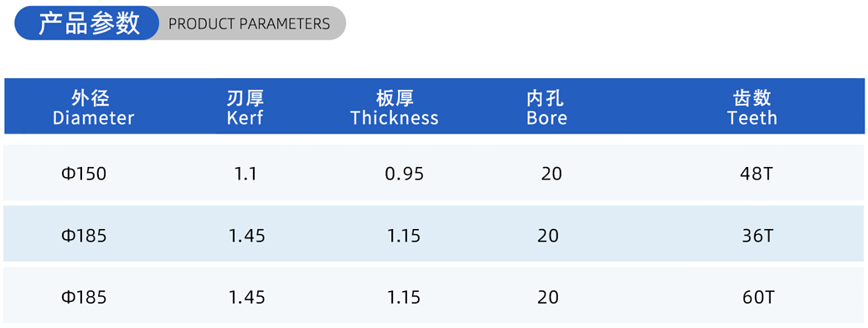The height and width of the screenshot is (328, 868).
Task: Click the Φ185 cell in the 60T row
Action: click(84, 298)
